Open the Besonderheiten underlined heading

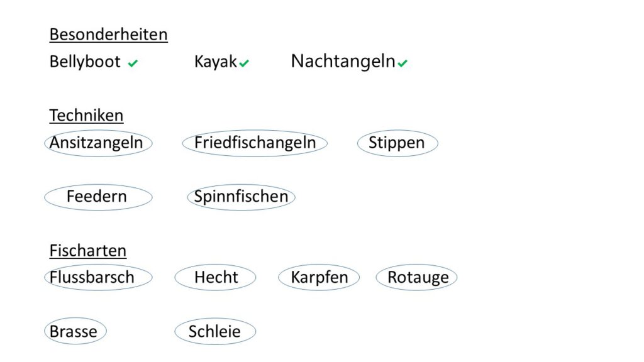108,35
